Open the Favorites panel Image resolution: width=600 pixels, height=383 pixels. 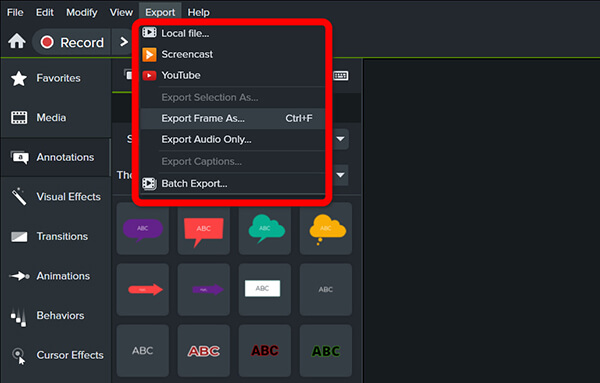pos(56,78)
